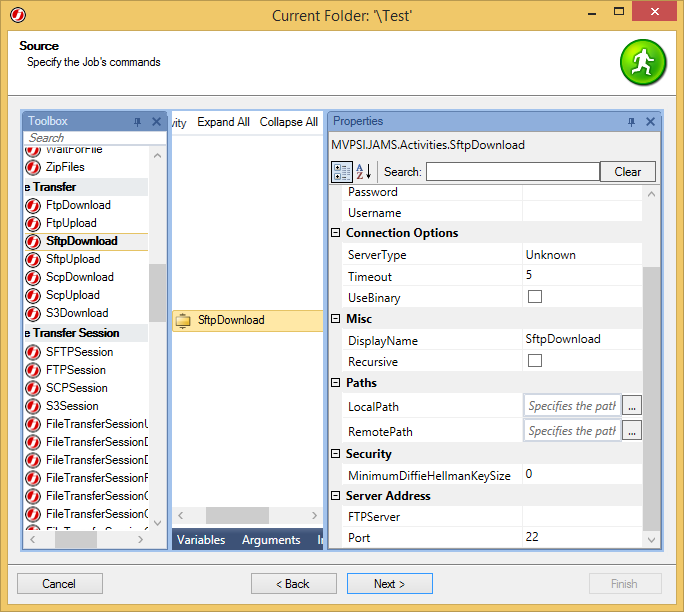
Task: Select the SftpUpload activity icon
Action: (x=33, y=260)
